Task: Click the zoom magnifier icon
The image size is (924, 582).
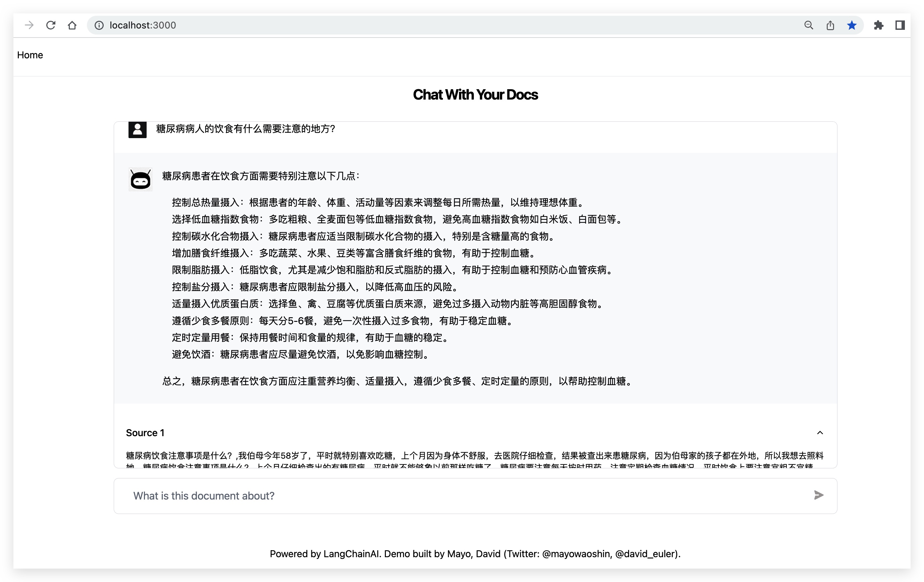Action: click(809, 25)
